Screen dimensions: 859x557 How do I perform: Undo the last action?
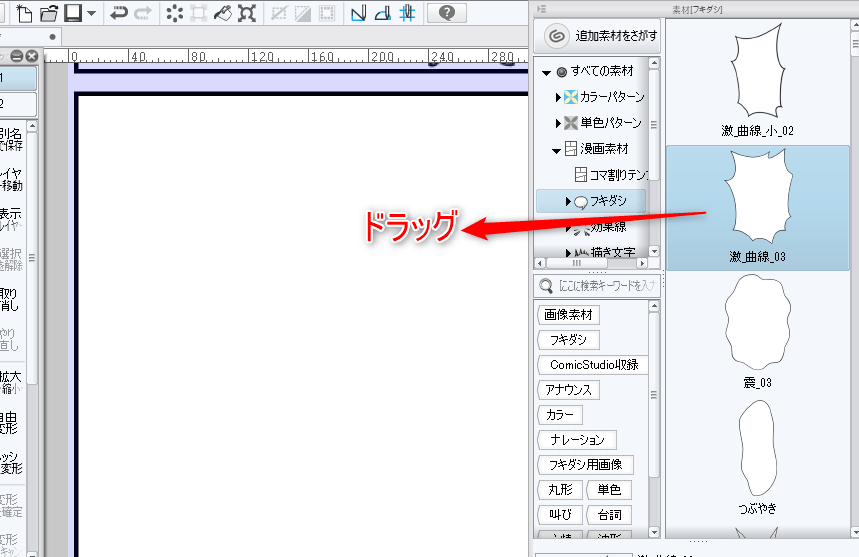[x=118, y=13]
